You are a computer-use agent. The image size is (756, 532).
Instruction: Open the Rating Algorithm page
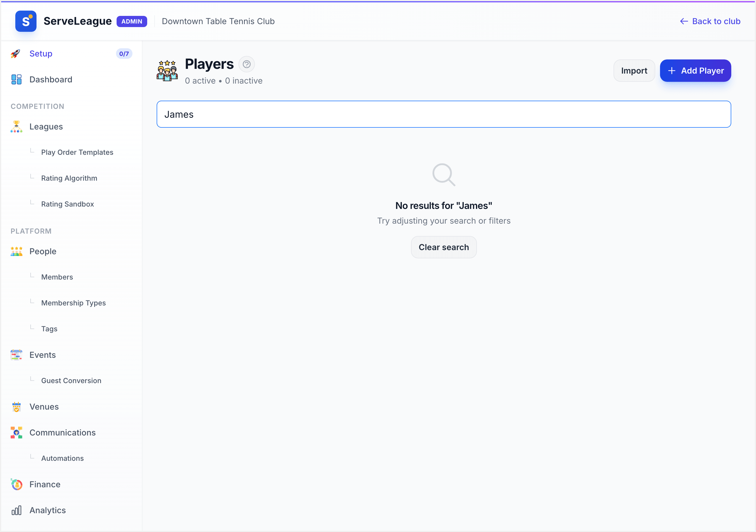[69, 178]
